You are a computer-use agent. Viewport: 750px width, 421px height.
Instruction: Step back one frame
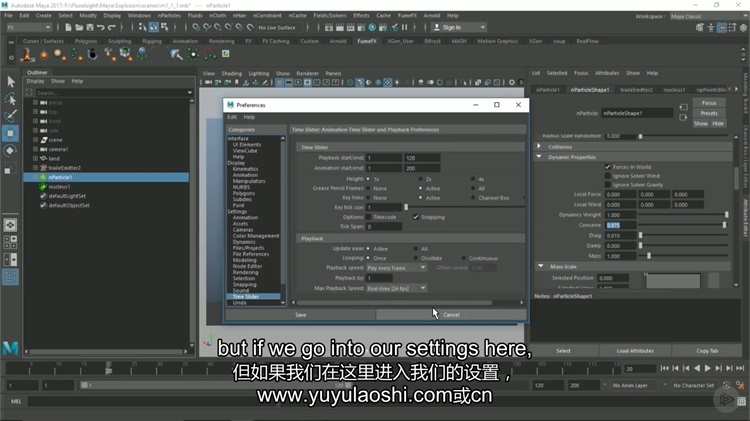point(675,368)
